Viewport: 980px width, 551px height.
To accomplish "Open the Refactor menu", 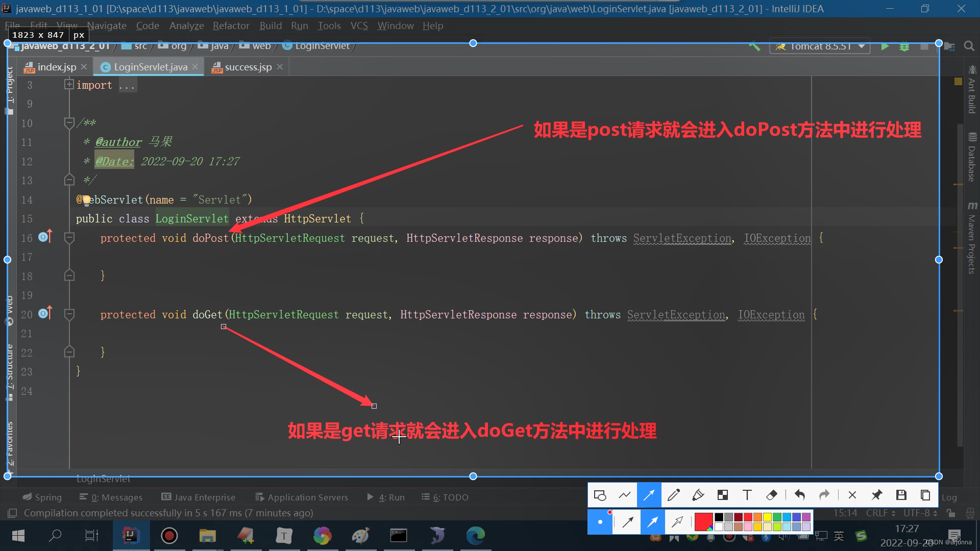I will tap(231, 26).
